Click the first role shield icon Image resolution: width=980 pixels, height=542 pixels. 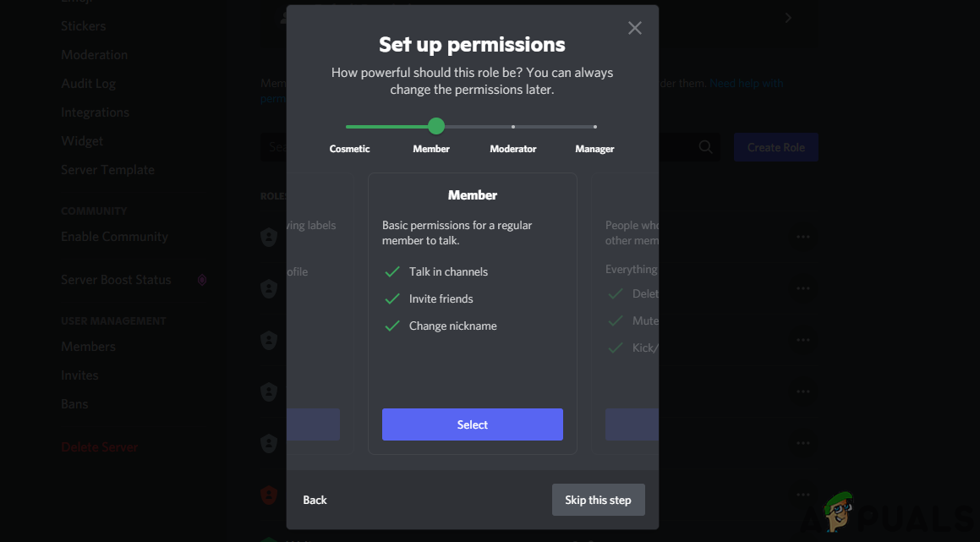(269, 238)
